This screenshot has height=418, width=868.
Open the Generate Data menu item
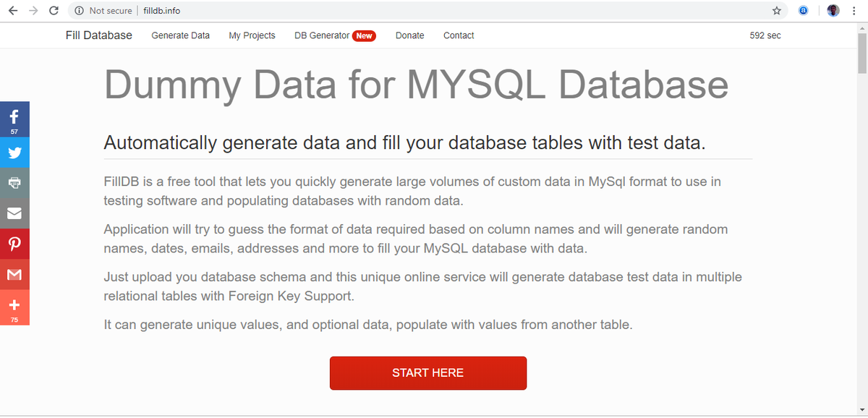180,35
